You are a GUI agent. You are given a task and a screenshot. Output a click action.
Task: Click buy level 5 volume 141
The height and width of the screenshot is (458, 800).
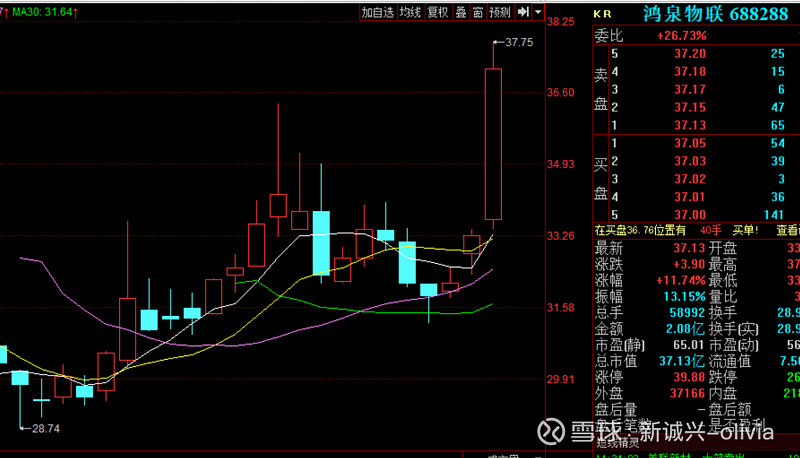[x=774, y=215]
